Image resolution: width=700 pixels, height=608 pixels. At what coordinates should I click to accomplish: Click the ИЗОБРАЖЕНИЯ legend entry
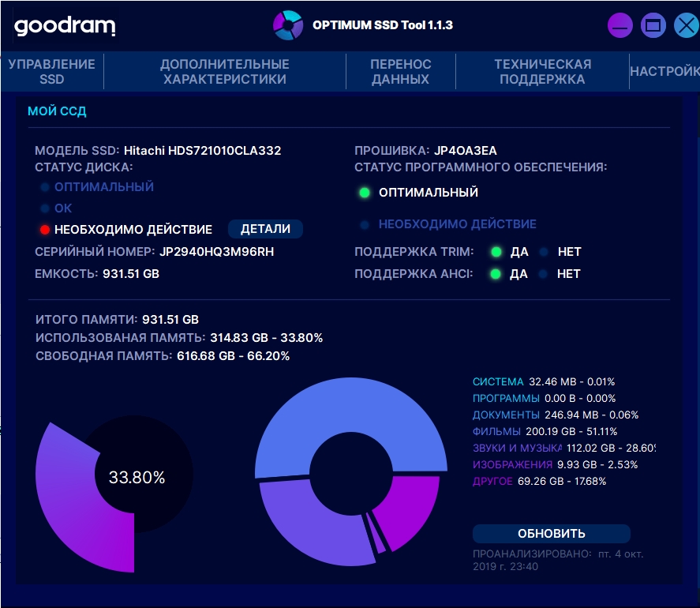[555, 464]
